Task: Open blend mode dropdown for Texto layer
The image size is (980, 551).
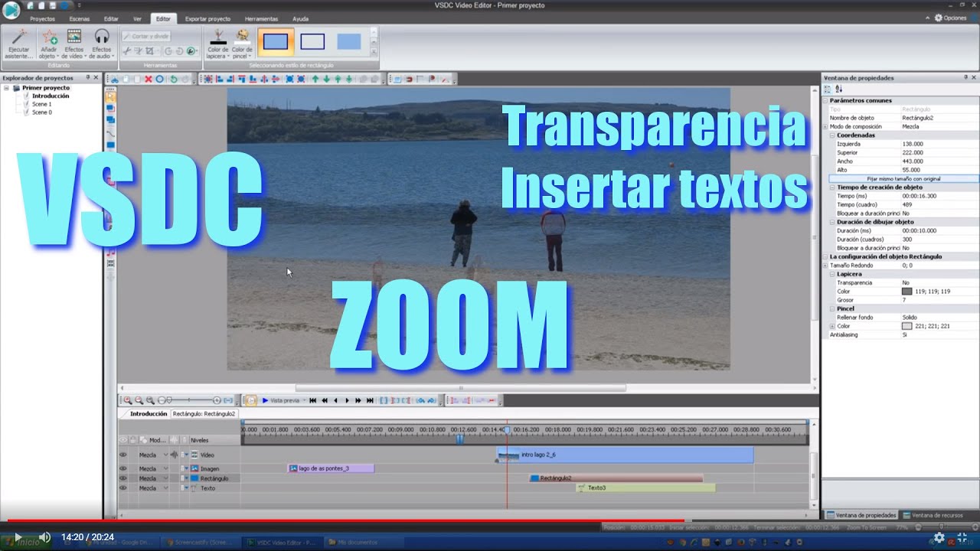Action: click(166, 487)
